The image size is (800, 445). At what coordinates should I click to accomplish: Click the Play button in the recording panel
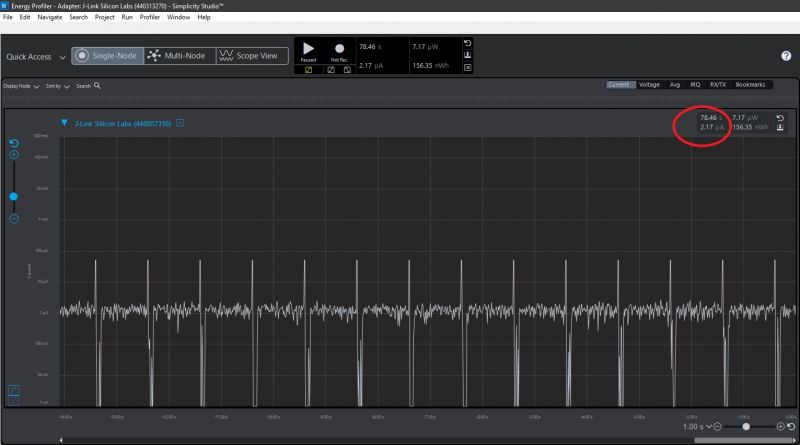tap(308, 48)
